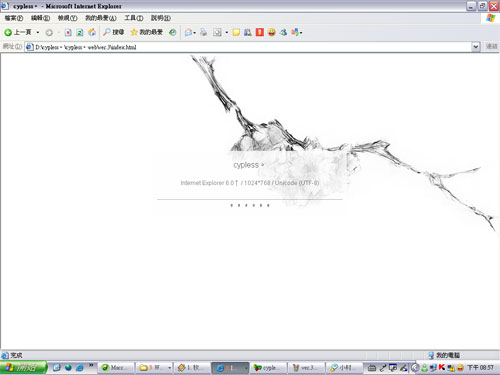Screen dimensions: 500x375
Task: Click the Edit page toolbar icon
Action: pos(217,32)
